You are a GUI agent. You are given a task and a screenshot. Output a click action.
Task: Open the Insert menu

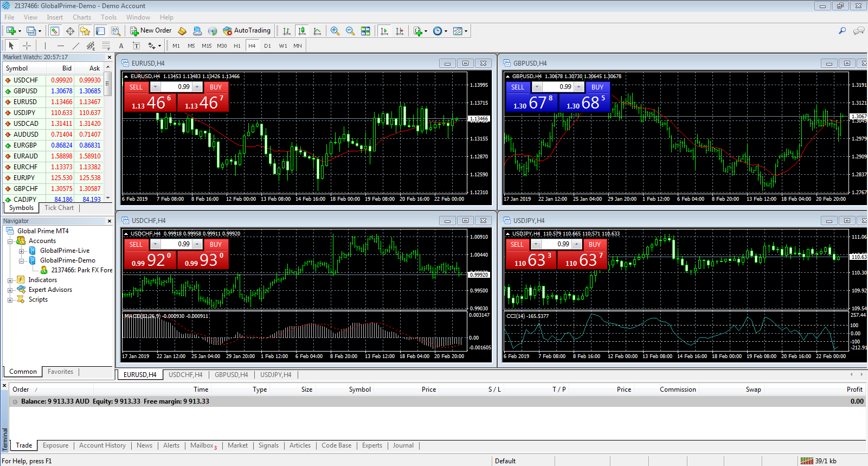coord(55,17)
